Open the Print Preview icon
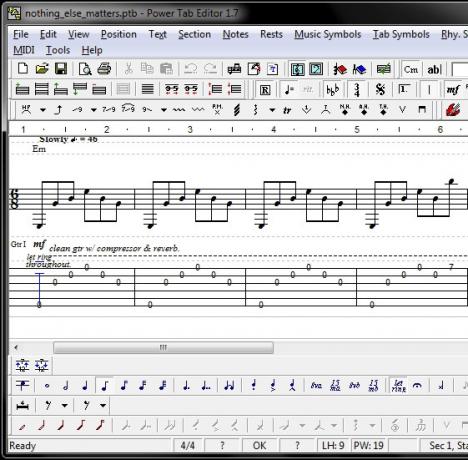 click(85, 69)
